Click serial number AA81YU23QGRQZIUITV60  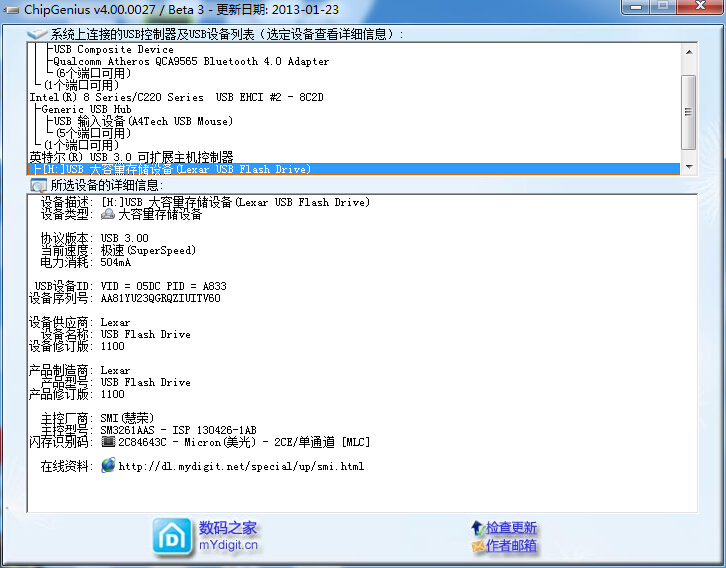click(160, 298)
